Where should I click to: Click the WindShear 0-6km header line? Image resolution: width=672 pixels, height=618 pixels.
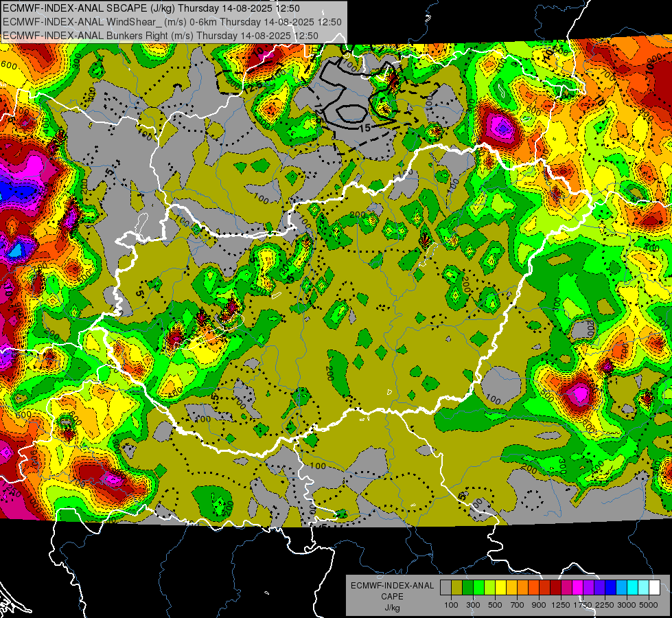172,22
